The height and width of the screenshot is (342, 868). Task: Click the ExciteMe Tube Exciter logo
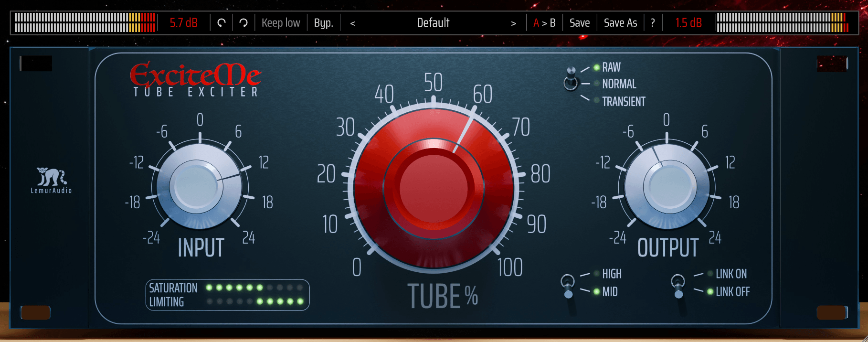195,79
